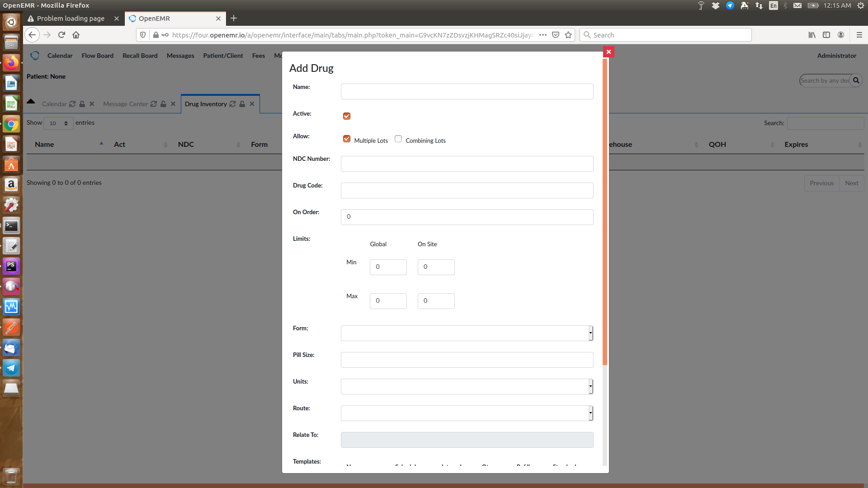Click the On Site Min limit field
868x488 pixels.
pos(436,267)
